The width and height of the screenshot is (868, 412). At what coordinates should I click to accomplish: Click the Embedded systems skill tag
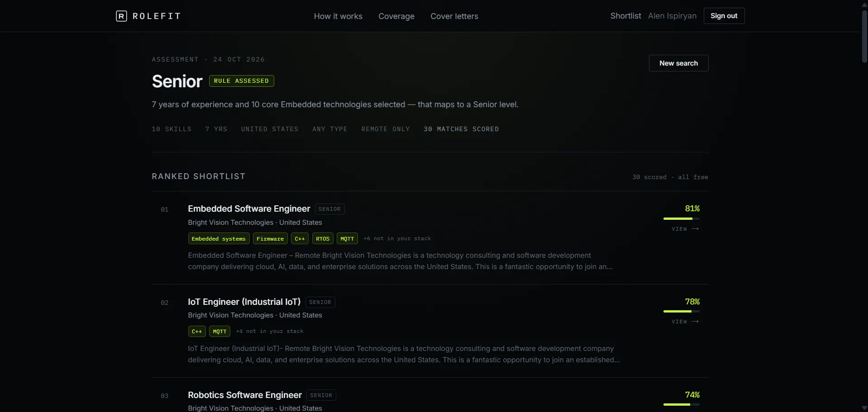(x=219, y=239)
